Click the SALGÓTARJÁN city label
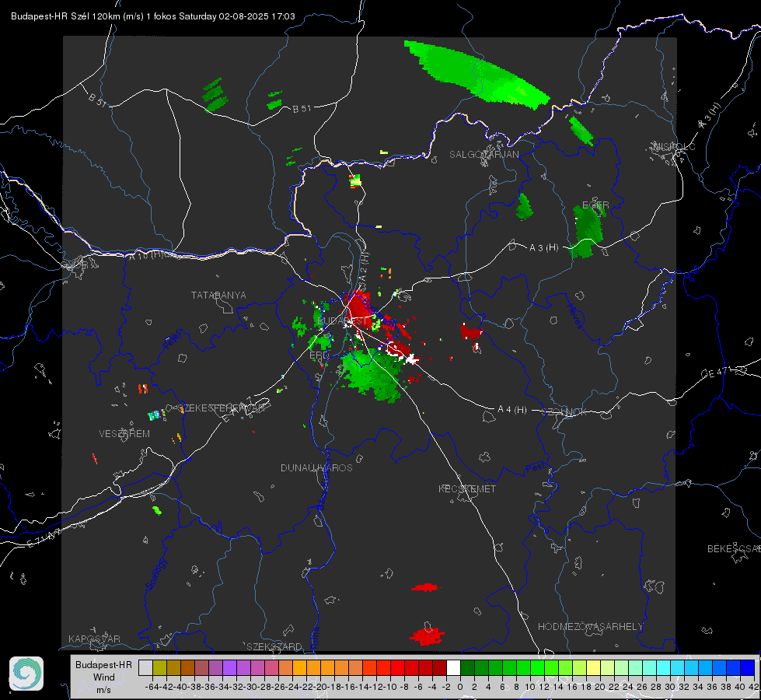The height and width of the screenshot is (700, 761). [x=483, y=155]
